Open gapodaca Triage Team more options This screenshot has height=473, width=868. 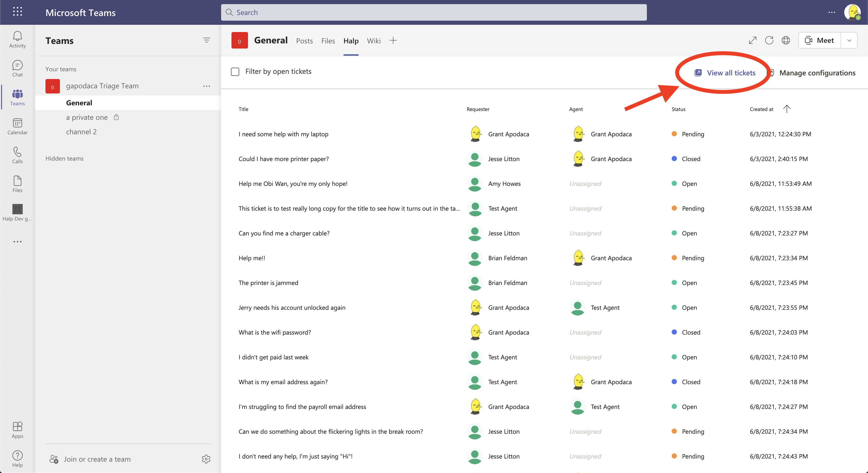pos(207,86)
